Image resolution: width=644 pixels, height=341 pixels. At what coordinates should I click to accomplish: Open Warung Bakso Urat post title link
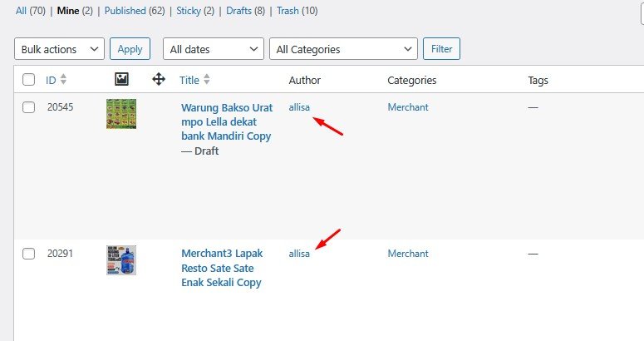pyautogui.click(x=227, y=121)
